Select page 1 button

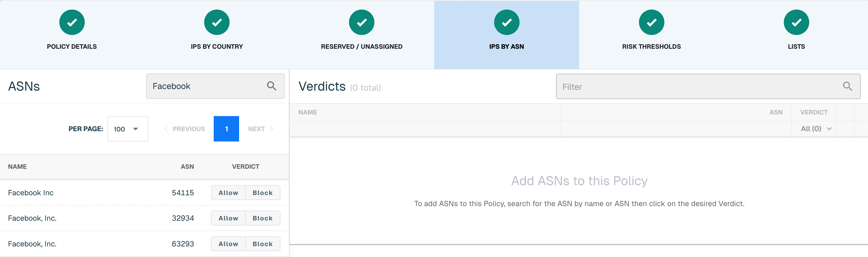[x=226, y=129]
